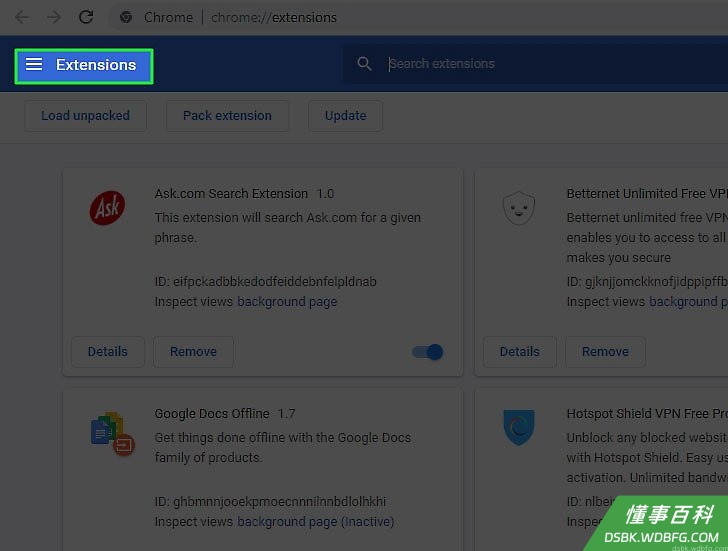Screen dimensions: 728x551
Task: Open Betternet background page link
Action: point(689,302)
